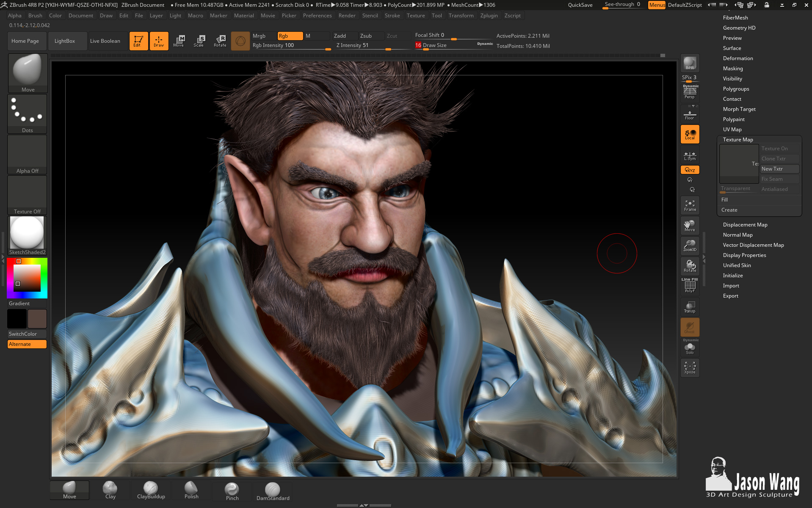Pick a color in the color picker square
Image resolution: width=812 pixels, height=508 pixels.
point(27,278)
